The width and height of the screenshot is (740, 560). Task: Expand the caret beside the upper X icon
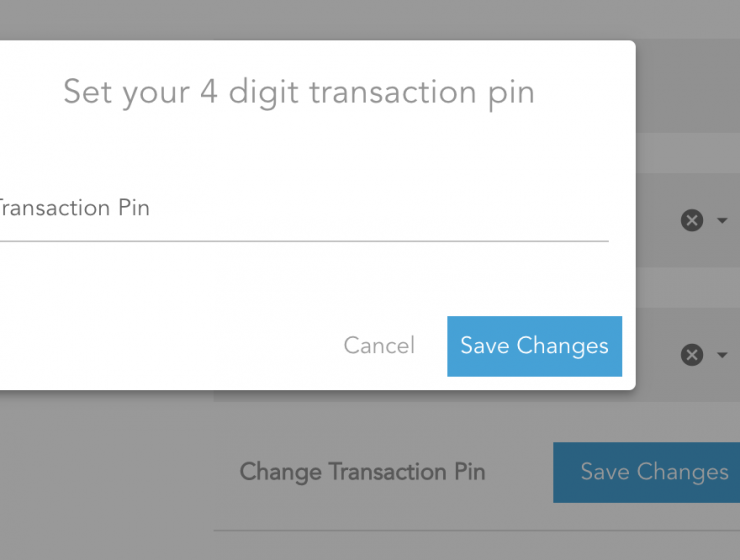(x=722, y=220)
